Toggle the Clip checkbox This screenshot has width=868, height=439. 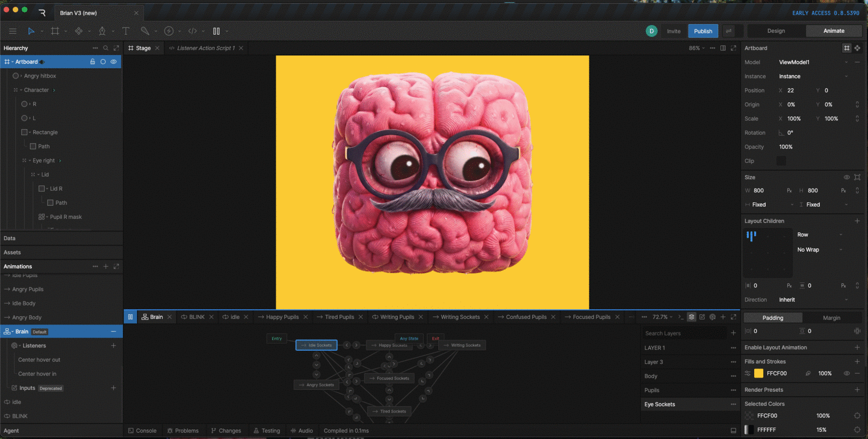coord(781,161)
